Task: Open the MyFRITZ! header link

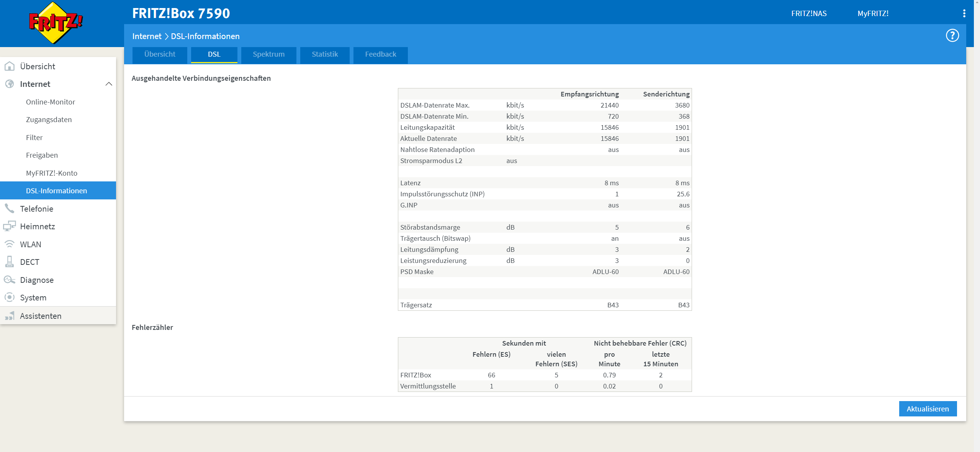Action: (873, 13)
